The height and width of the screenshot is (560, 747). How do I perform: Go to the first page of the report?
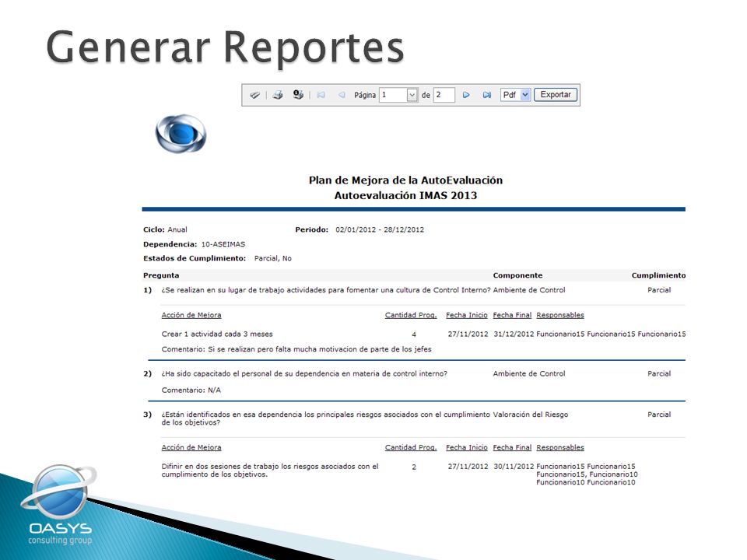321,95
